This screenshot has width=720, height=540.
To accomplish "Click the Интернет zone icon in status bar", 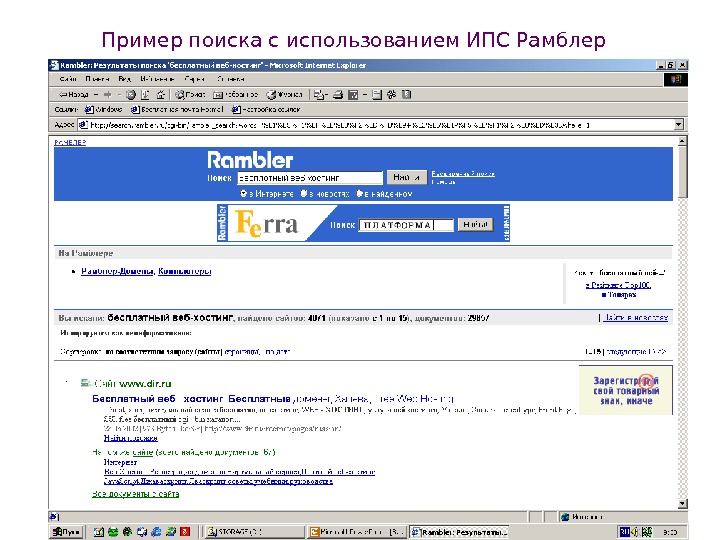I will click(565, 517).
